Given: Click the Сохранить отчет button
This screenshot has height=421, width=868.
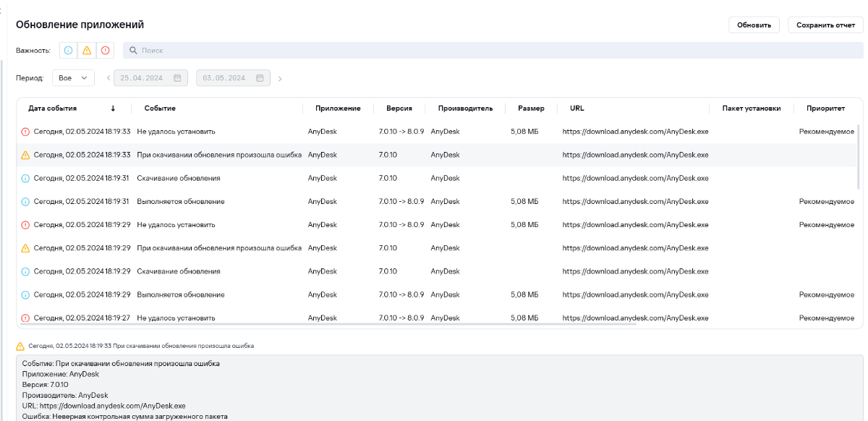Looking at the screenshot, I should click(825, 25).
